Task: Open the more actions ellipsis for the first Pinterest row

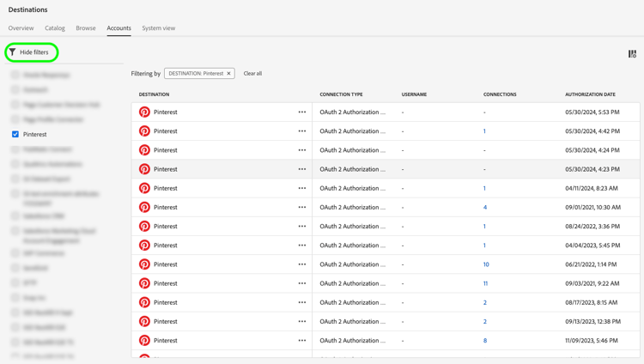Action: [302, 112]
